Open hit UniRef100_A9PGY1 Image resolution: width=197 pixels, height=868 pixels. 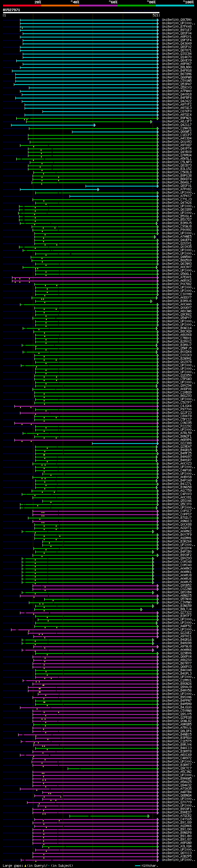click(x=177, y=37)
